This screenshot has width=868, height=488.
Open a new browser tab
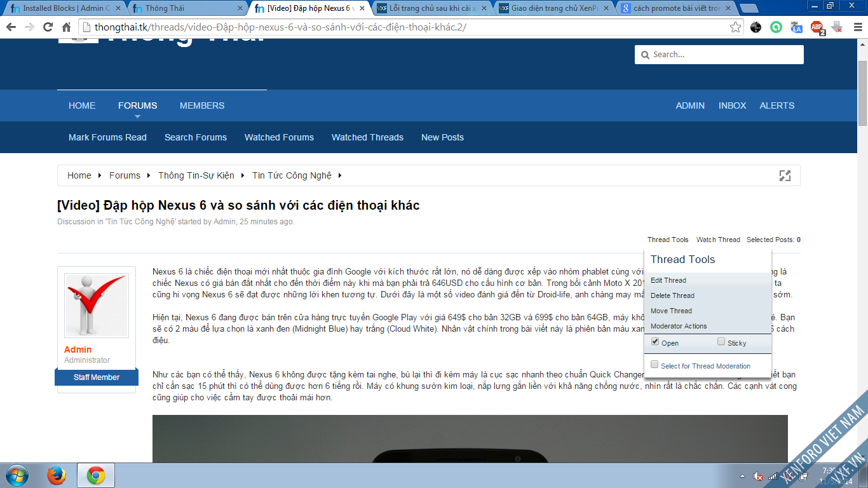click(x=749, y=8)
